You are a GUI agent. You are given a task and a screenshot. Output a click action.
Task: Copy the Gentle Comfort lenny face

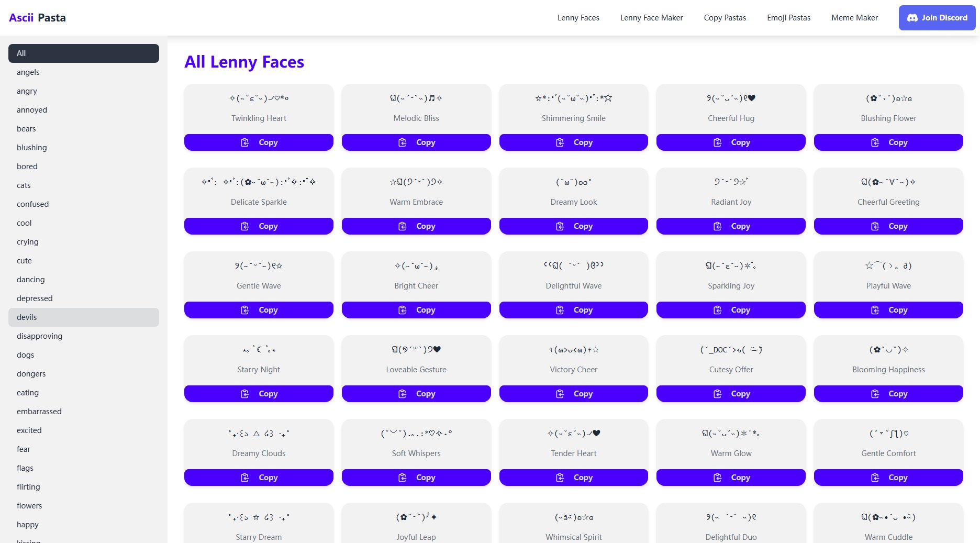[x=888, y=478]
